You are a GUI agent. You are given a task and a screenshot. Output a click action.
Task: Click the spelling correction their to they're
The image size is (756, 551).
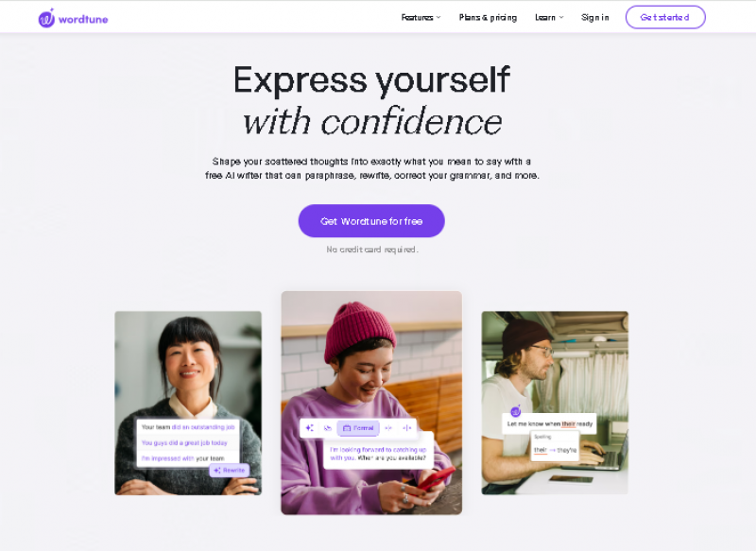(x=555, y=450)
